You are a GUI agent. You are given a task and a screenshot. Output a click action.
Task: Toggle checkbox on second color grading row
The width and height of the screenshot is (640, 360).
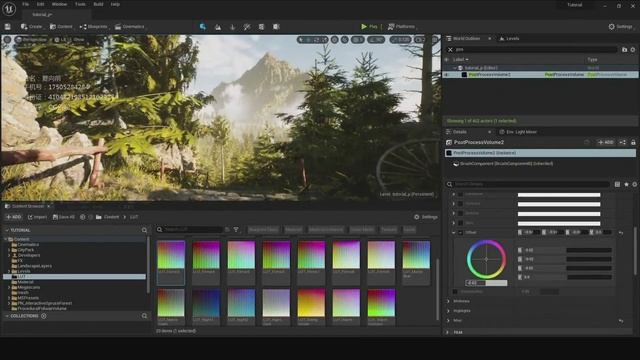click(460, 204)
